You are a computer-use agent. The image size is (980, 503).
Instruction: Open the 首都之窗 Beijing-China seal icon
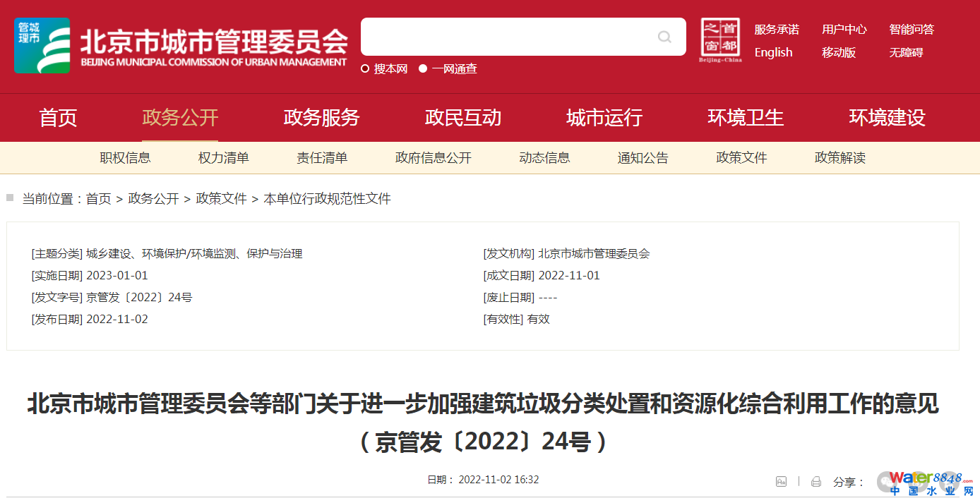pos(720,40)
